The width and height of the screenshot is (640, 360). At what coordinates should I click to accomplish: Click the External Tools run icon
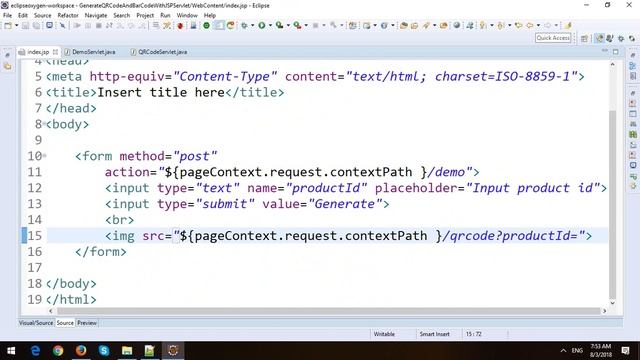[x=298, y=26]
